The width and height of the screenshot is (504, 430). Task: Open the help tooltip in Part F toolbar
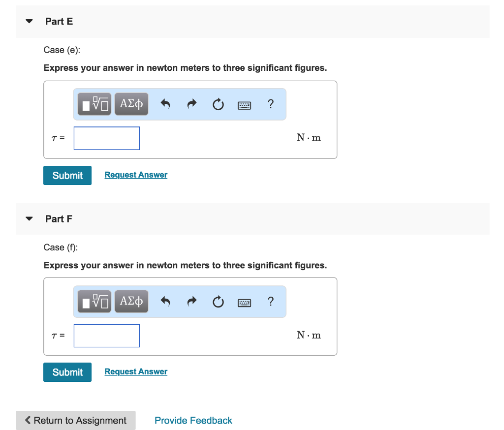coord(271,301)
